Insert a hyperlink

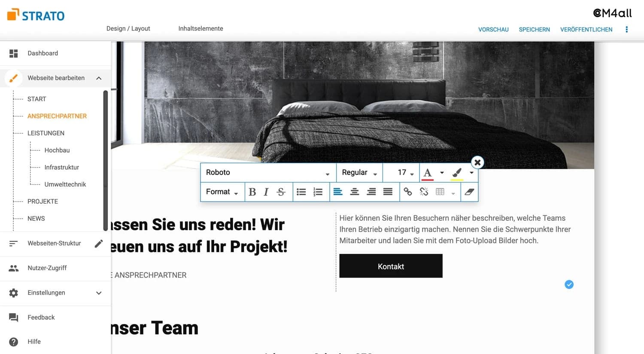tap(407, 192)
